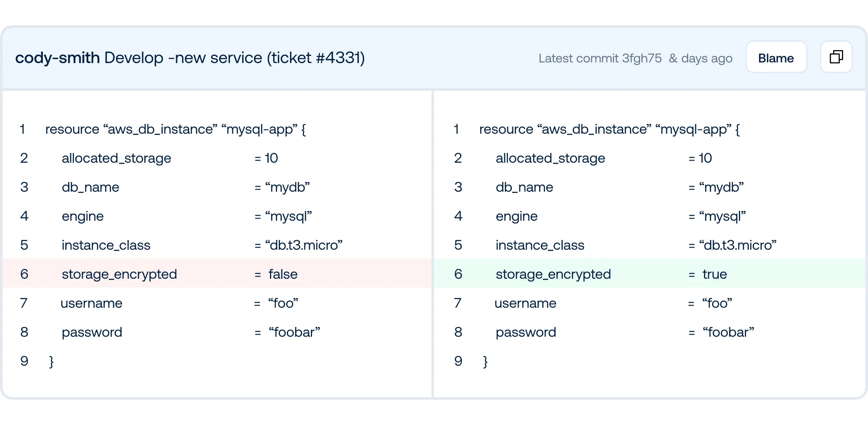
Task: Click line number 6 in right pane
Action: pos(458,274)
